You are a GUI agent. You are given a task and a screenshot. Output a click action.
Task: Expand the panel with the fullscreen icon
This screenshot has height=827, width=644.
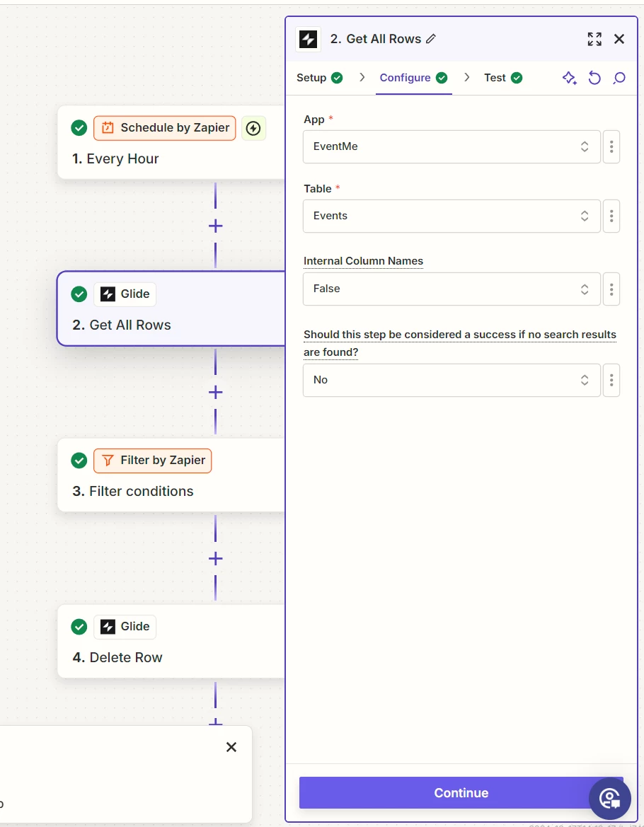point(594,39)
